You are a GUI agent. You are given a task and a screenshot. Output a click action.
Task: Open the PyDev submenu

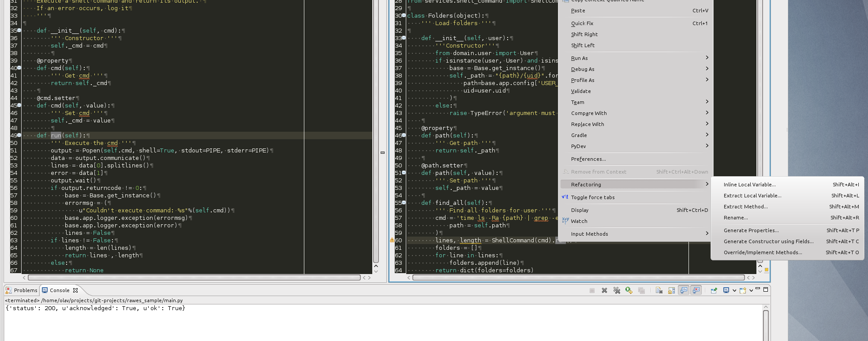(x=636, y=146)
